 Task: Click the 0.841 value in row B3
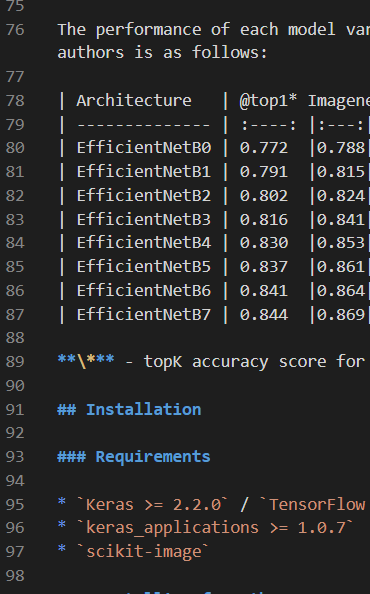tap(341, 219)
